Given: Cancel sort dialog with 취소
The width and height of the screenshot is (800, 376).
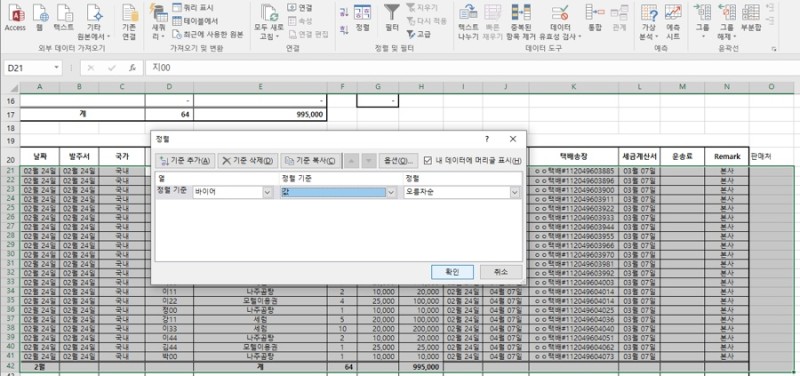Looking at the screenshot, I should coord(501,272).
